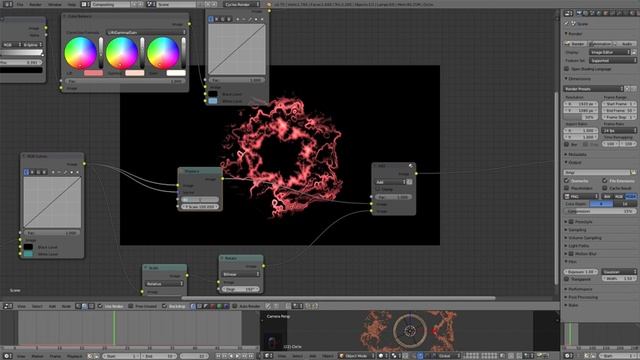Enable the Placeholders checkbox
Image resolution: width=640 pixels, height=360 pixels.
567,188
